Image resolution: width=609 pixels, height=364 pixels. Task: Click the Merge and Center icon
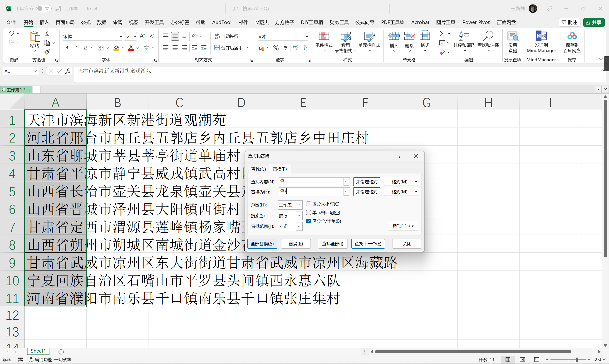pos(216,48)
